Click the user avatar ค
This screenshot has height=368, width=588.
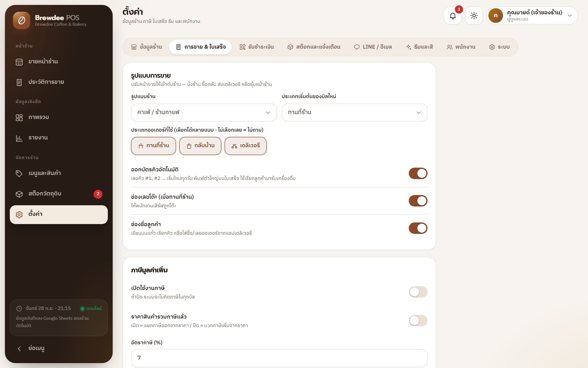click(x=496, y=16)
